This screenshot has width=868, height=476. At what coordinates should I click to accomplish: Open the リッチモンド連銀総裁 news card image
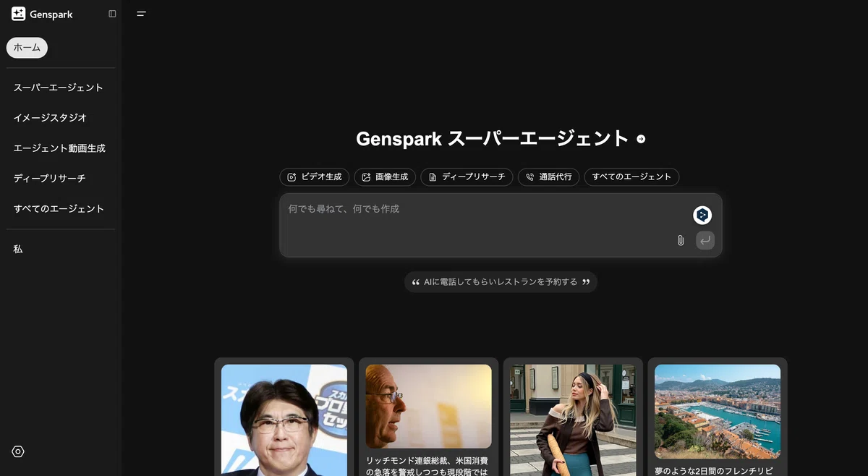point(429,406)
